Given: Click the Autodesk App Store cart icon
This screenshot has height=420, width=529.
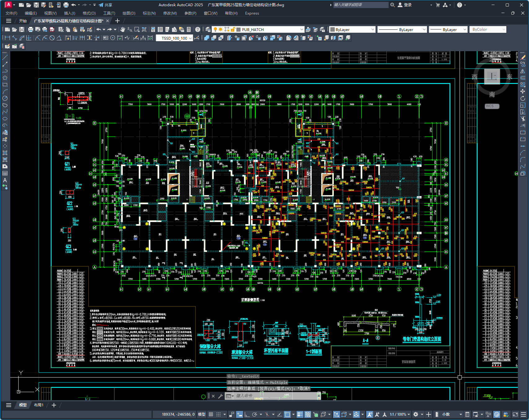Looking at the screenshot, I should coord(438,5).
